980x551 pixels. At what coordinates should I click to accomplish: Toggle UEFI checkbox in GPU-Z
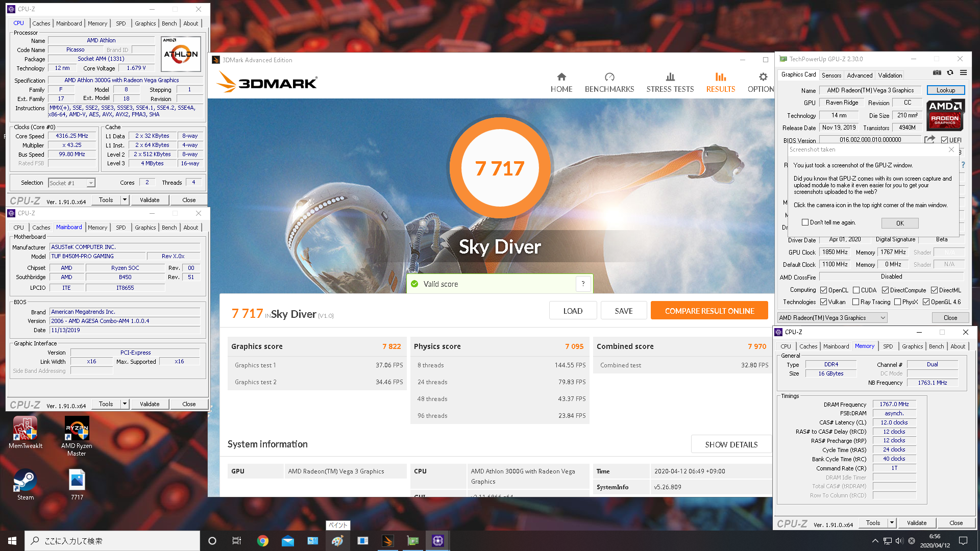(944, 140)
